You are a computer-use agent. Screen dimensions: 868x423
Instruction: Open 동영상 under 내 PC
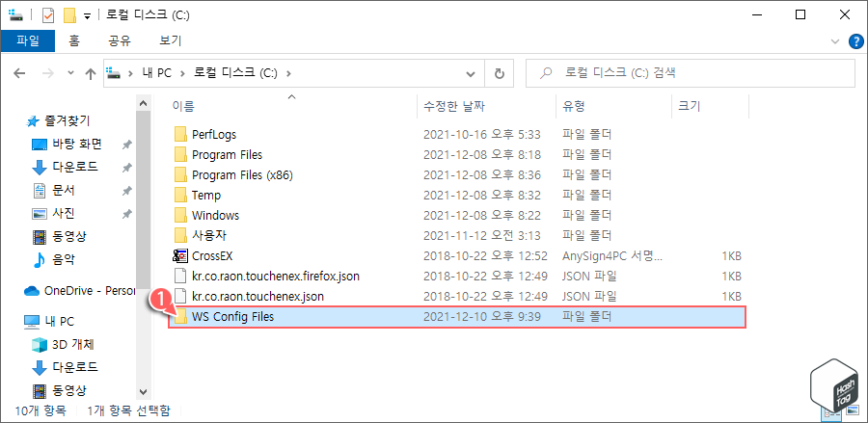pyautogui.click(x=69, y=390)
